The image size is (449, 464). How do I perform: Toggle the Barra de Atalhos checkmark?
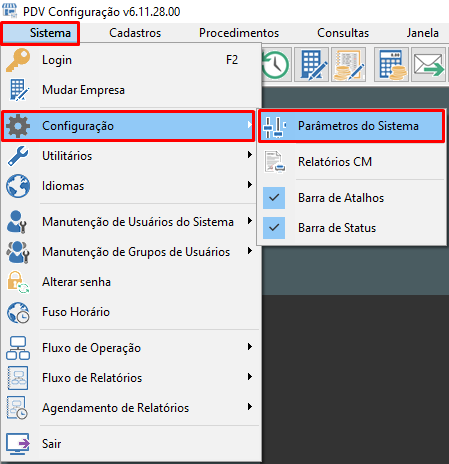click(274, 198)
